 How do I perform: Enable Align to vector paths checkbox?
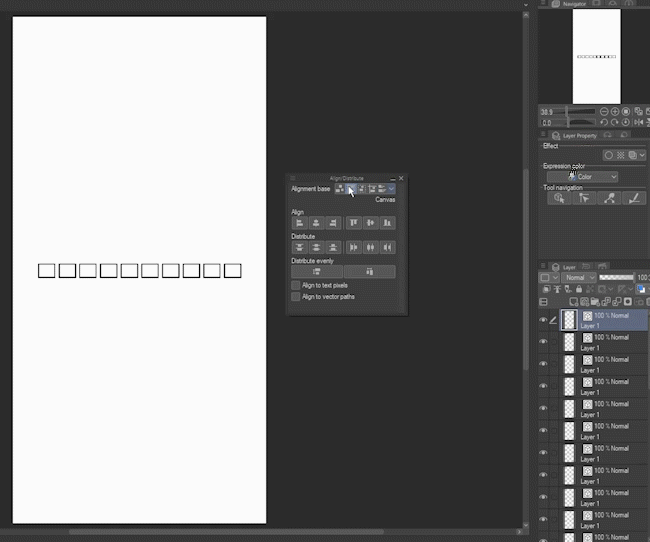[296, 297]
